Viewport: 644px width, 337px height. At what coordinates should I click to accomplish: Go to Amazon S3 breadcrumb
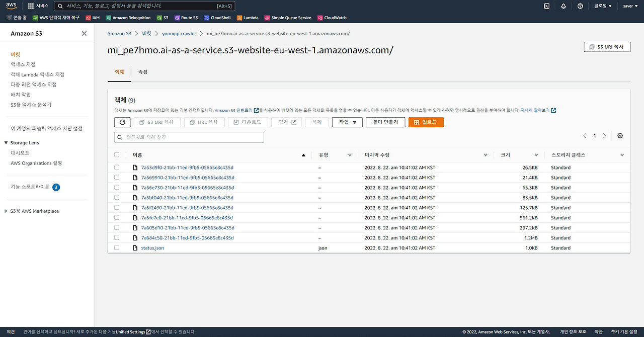pyautogui.click(x=119, y=34)
